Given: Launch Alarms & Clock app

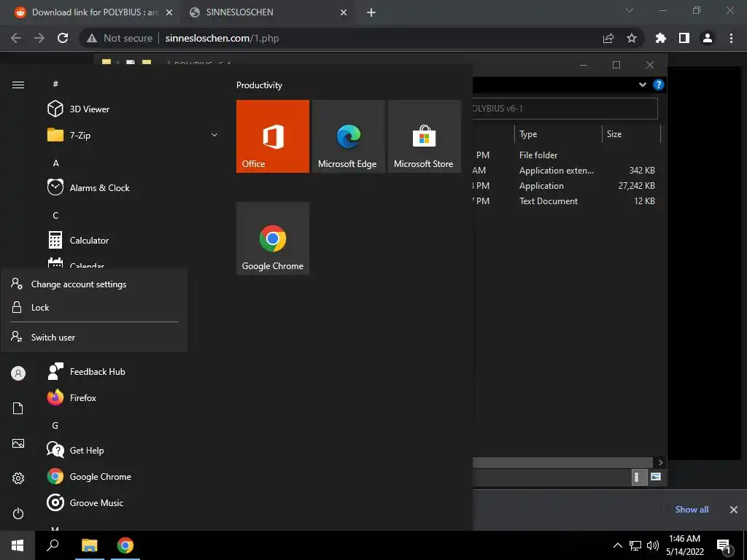Looking at the screenshot, I should coord(99,187).
